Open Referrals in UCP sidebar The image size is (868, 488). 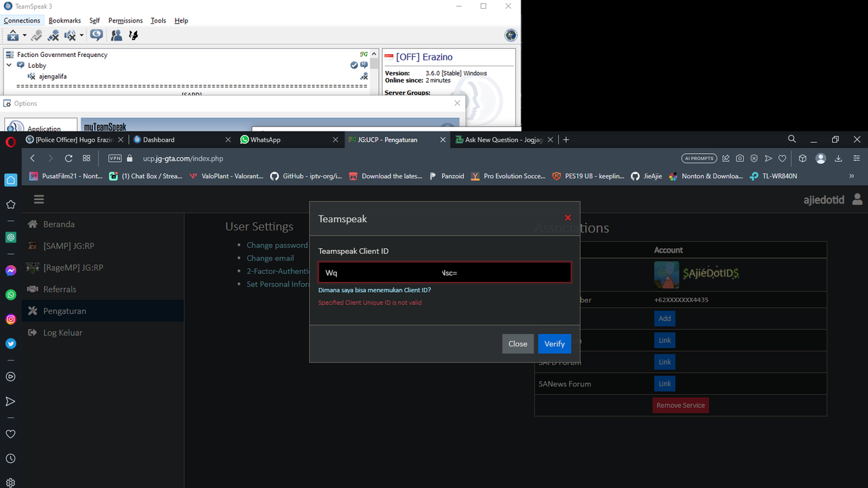102,289
